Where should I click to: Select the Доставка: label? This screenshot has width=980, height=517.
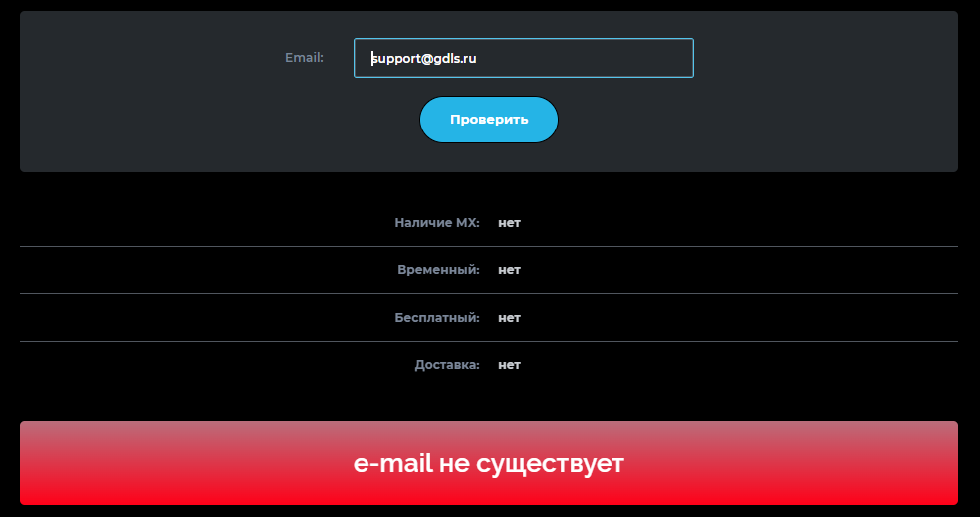point(447,365)
